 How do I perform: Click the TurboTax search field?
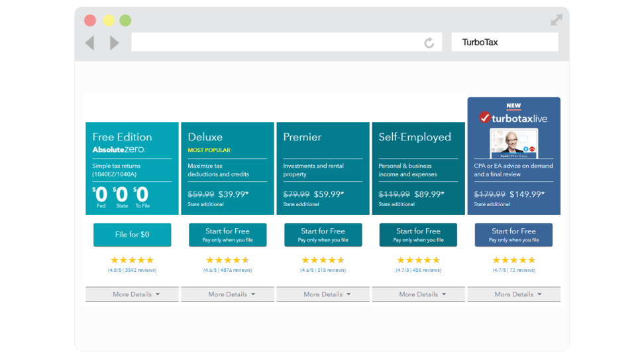505,42
